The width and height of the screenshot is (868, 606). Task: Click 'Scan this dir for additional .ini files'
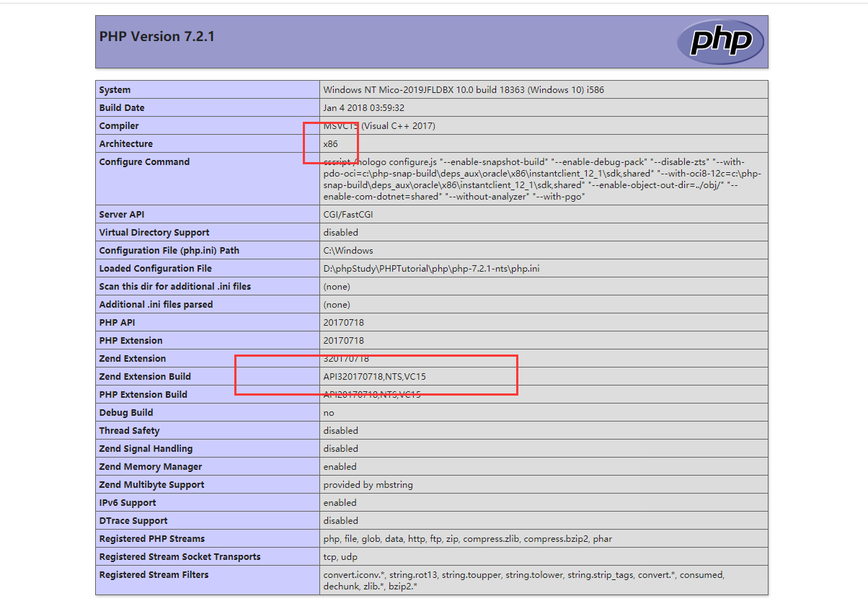(175, 287)
